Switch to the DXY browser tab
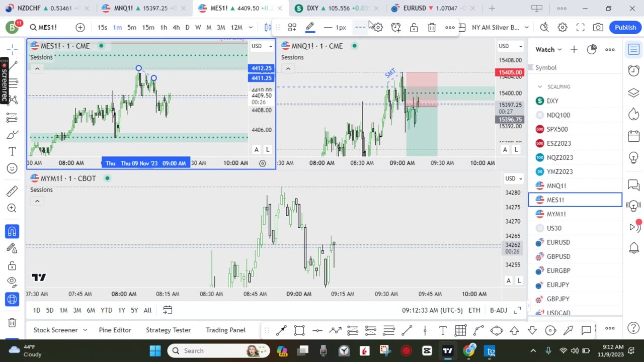This screenshot has width=644, height=362. (x=338, y=8)
